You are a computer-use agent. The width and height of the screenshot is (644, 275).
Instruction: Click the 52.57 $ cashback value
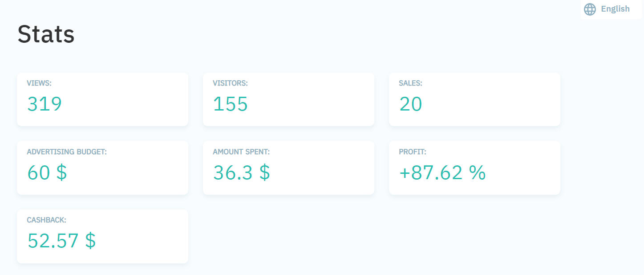[61, 241]
